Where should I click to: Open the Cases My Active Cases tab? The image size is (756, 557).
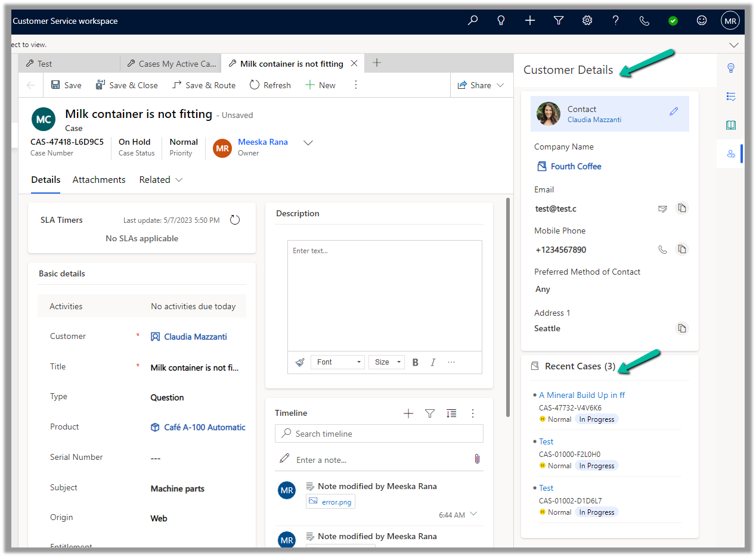tap(171, 64)
